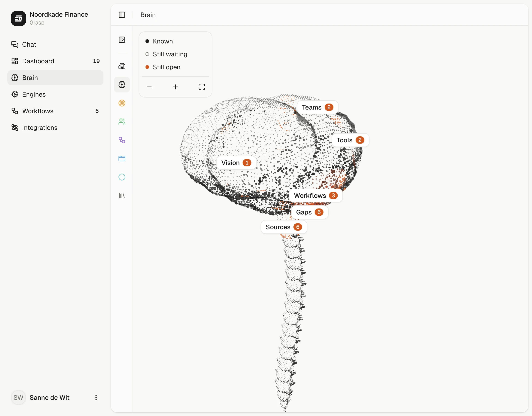Open Integrations in the sidebar

tap(55, 128)
